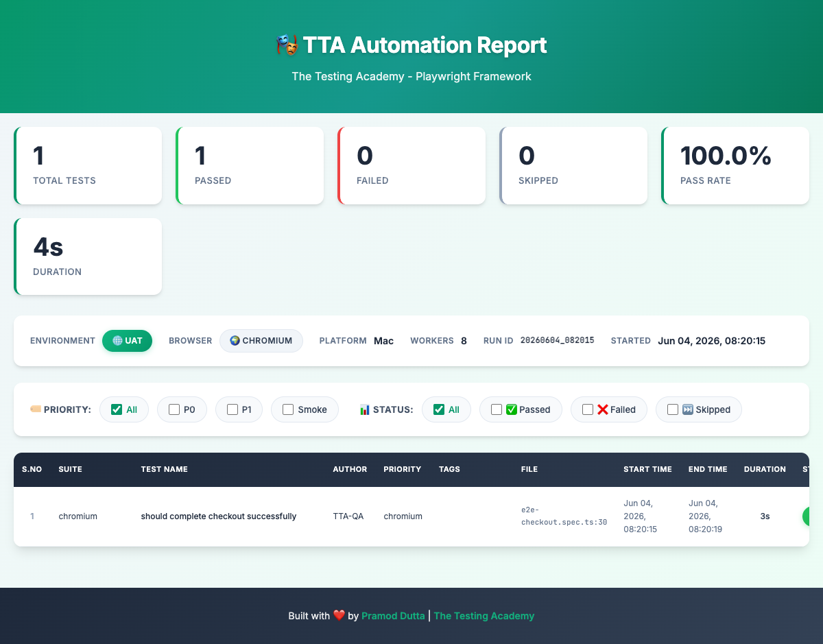Click the skip-forward icon beside Skipped

coord(688,409)
